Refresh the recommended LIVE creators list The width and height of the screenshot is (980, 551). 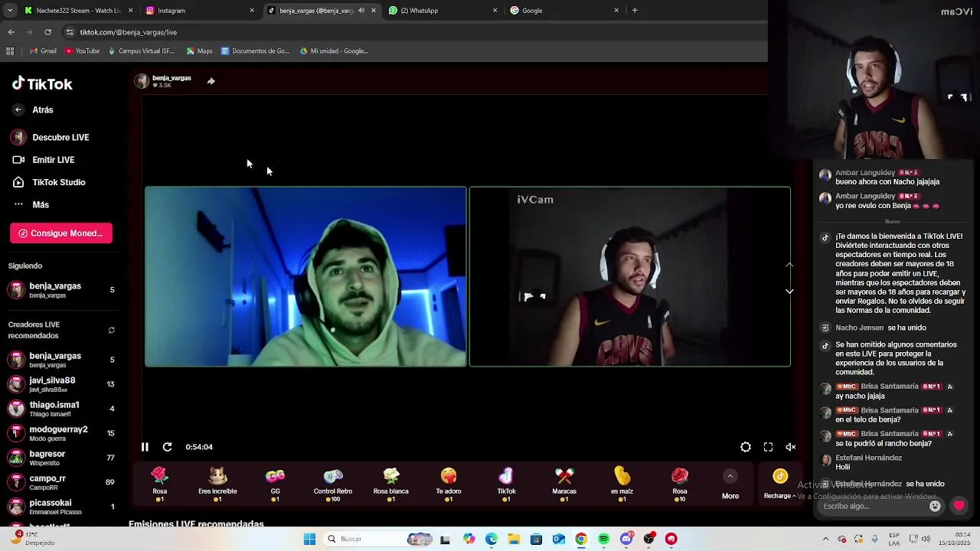112,331
